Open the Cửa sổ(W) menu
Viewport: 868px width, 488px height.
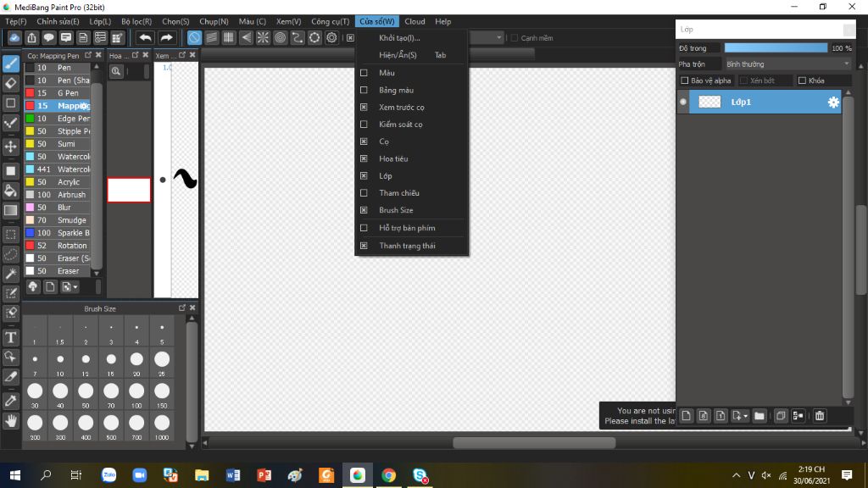pos(377,21)
